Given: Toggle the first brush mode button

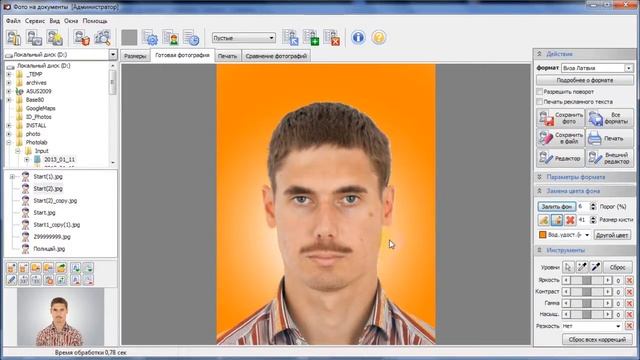Looking at the screenshot, I should (x=544, y=220).
